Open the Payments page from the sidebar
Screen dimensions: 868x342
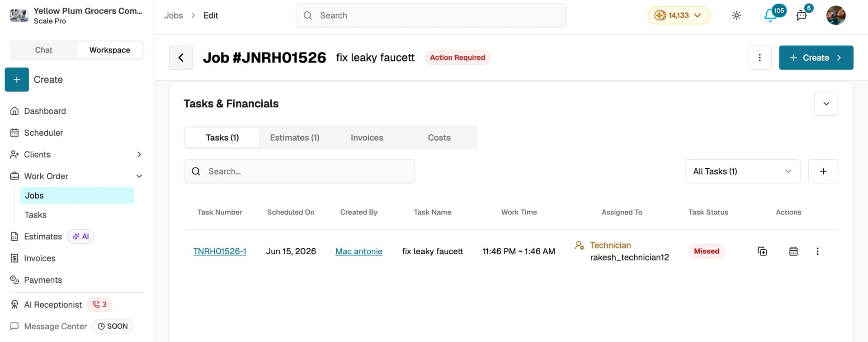pos(43,280)
